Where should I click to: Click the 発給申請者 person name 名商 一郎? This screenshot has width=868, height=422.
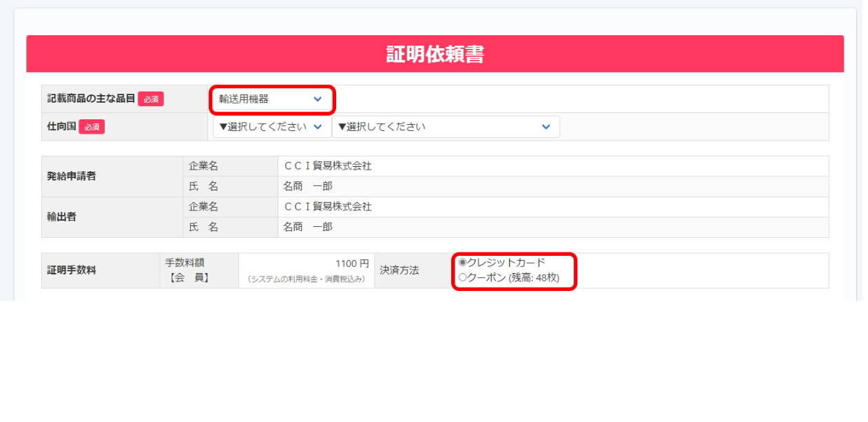coord(308,186)
